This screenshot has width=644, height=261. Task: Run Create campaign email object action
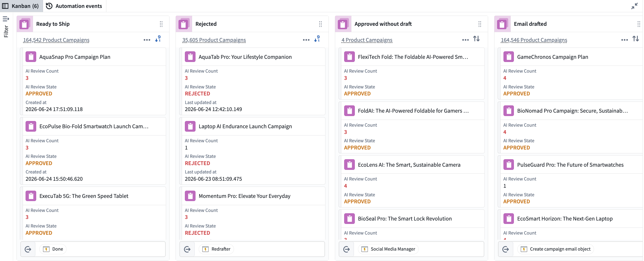click(x=556, y=249)
